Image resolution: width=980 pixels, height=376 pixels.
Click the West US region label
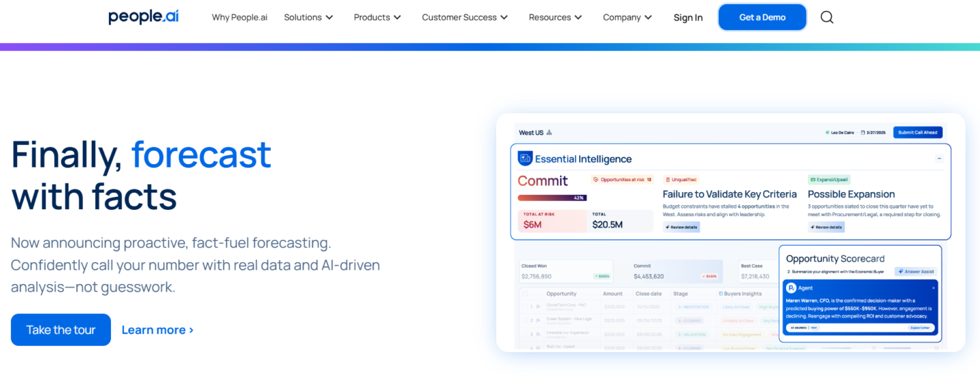[x=532, y=133]
